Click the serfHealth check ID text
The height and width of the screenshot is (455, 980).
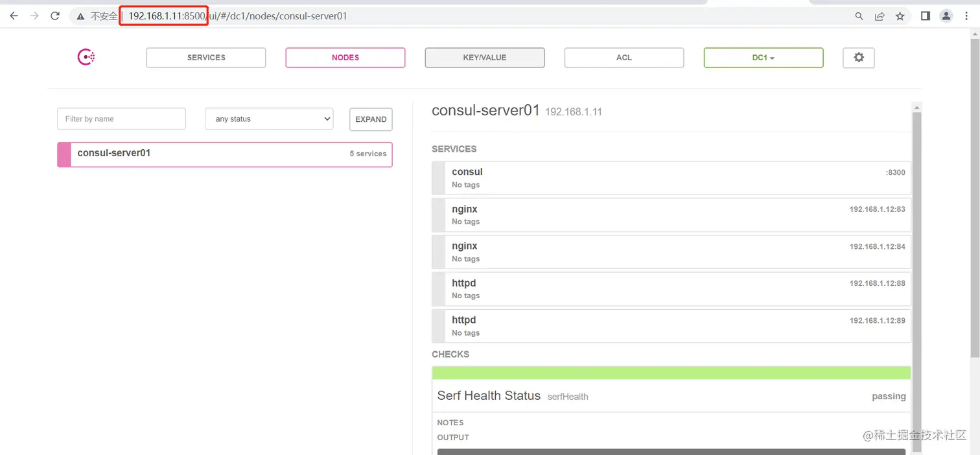coord(568,397)
